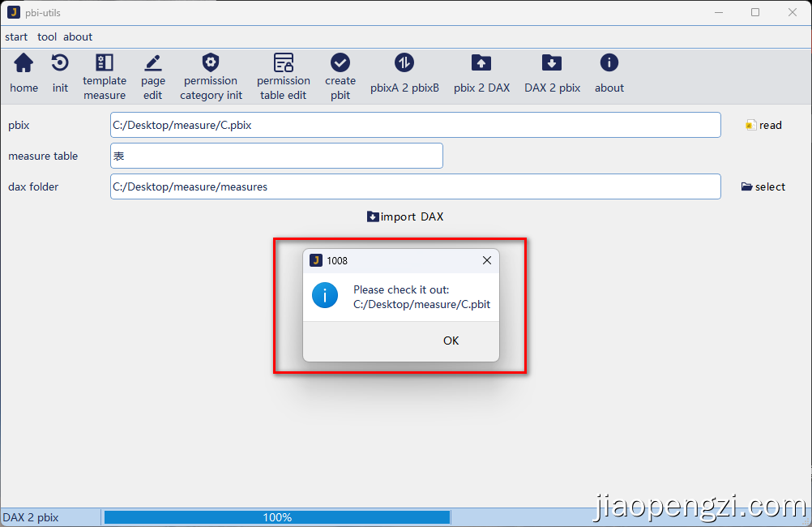Image resolution: width=812 pixels, height=527 pixels.
Task: Close the 1008 message dialog
Action: pos(486,260)
